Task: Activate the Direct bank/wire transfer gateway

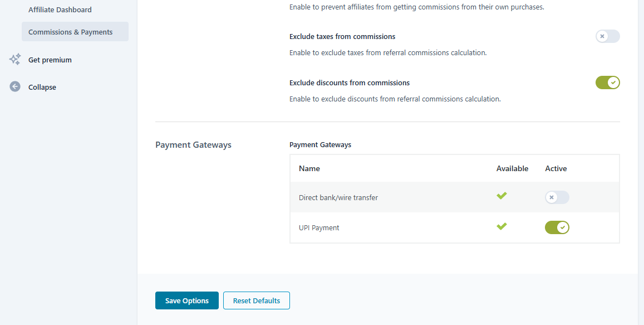Action: coord(557,197)
